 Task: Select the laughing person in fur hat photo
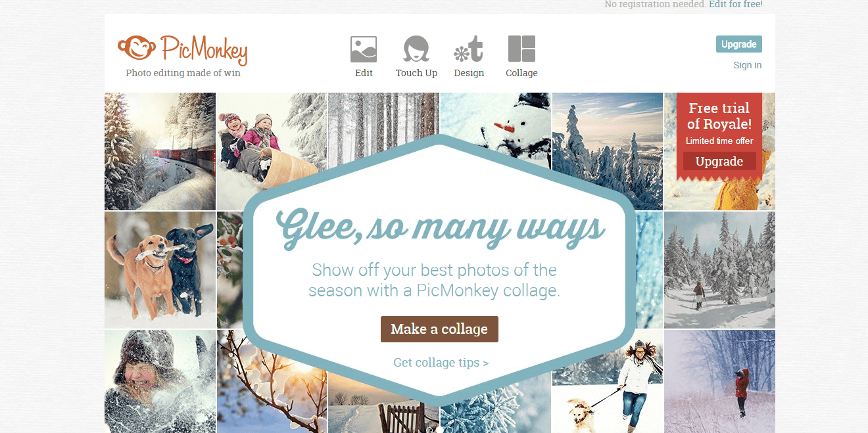[160, 381]
